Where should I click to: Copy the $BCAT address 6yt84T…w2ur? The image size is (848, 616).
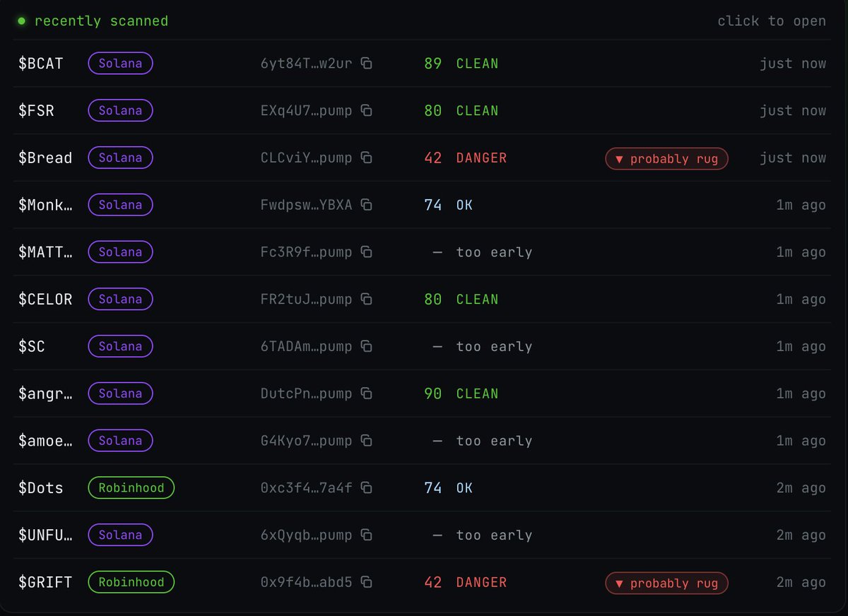point(366,63)
